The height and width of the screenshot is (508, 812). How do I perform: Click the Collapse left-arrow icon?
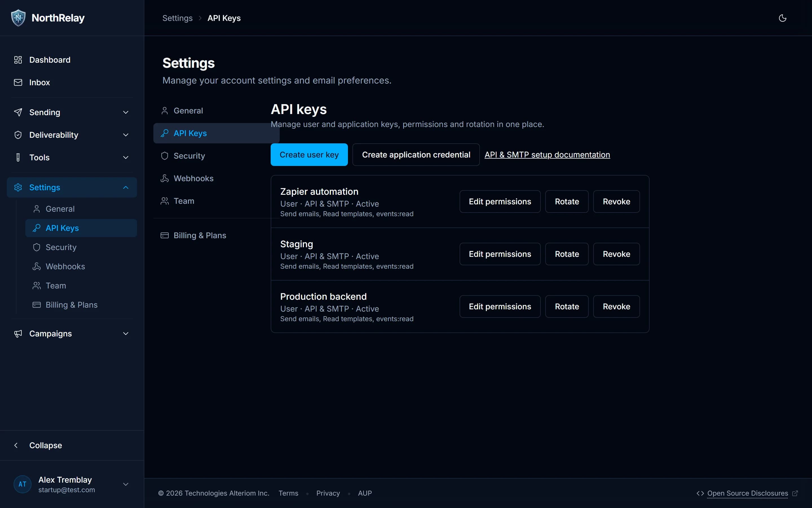click(16, 445)
